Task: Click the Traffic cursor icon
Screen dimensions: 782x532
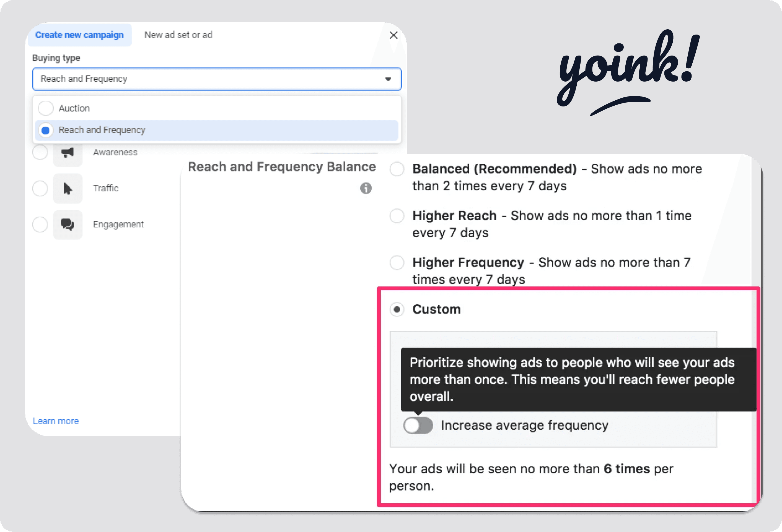Action: coord(68,188)
